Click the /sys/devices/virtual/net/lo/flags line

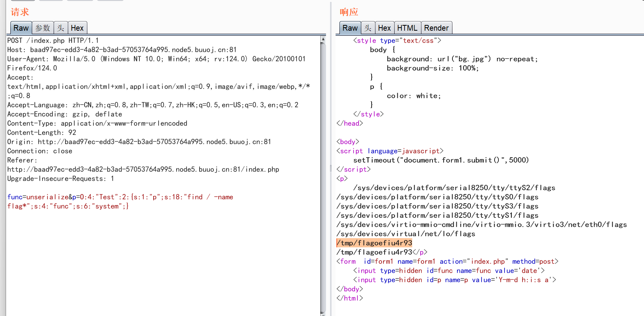[x=406, y=234]
